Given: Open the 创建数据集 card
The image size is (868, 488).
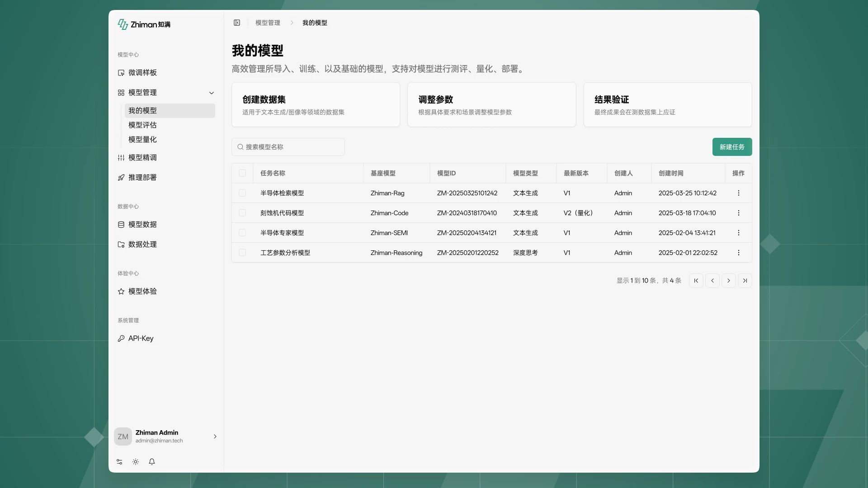Looking at the screenshot, I should point(316,104).
